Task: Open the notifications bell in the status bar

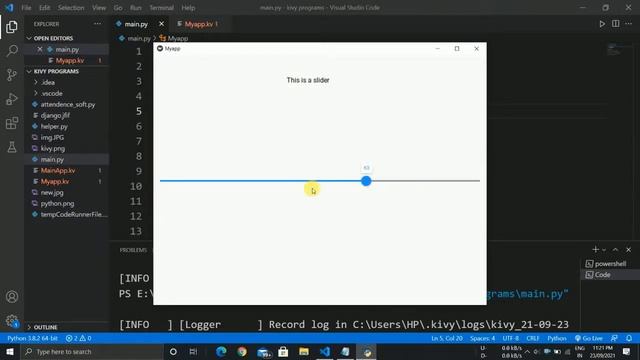Action: tap(629, 338)
